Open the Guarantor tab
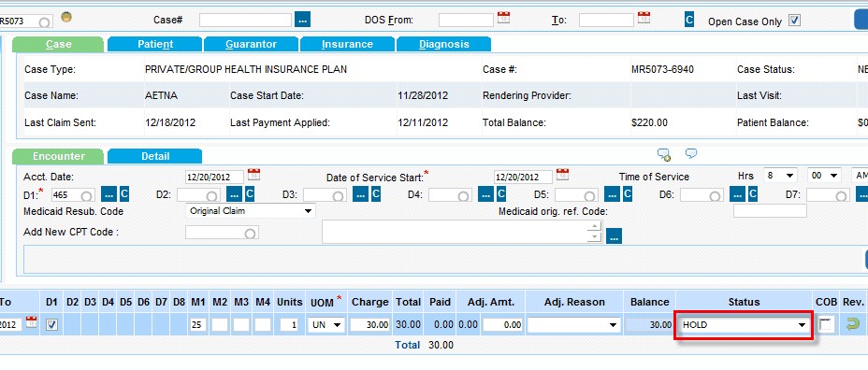Image resolution: width=868 pixels, height=370 pixels. [x=252, y=44]
